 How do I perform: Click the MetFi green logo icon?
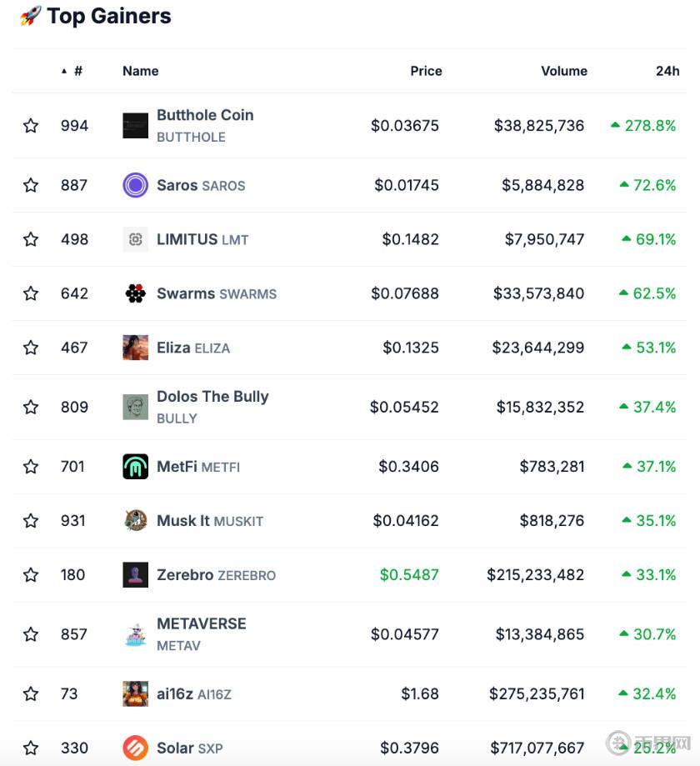(x=135, y=467)
